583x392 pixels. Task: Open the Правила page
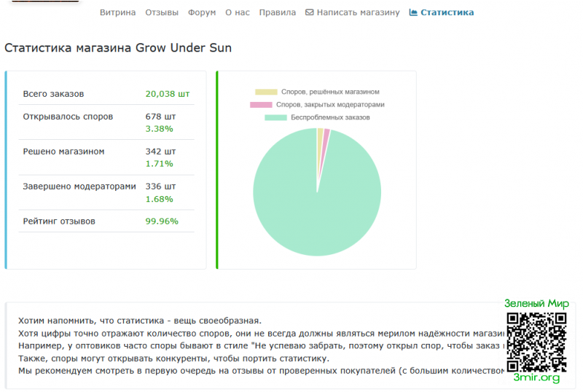278,12
